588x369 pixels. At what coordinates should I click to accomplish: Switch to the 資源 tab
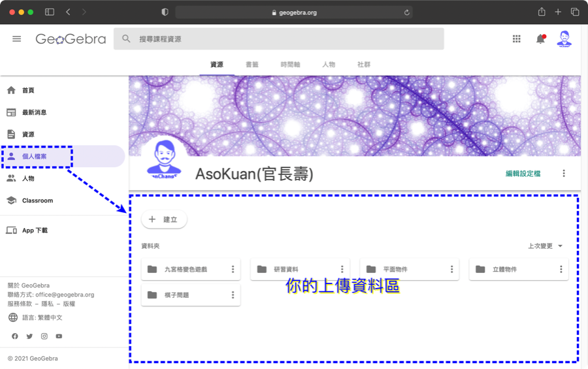point(217,65)
